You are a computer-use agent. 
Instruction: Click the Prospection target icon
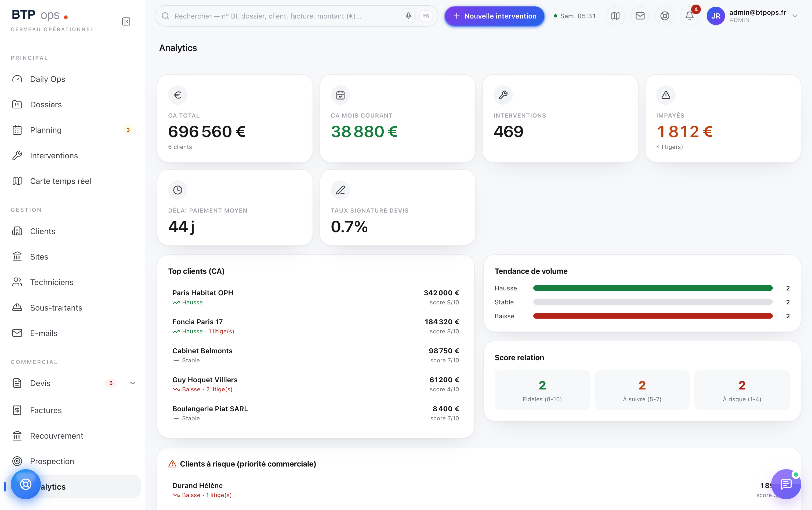tap(17, 461)
